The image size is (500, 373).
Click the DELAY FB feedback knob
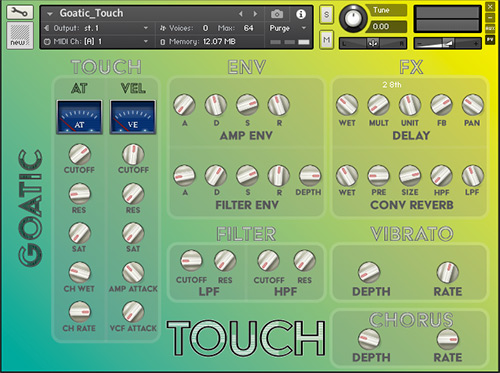(441, 105)
